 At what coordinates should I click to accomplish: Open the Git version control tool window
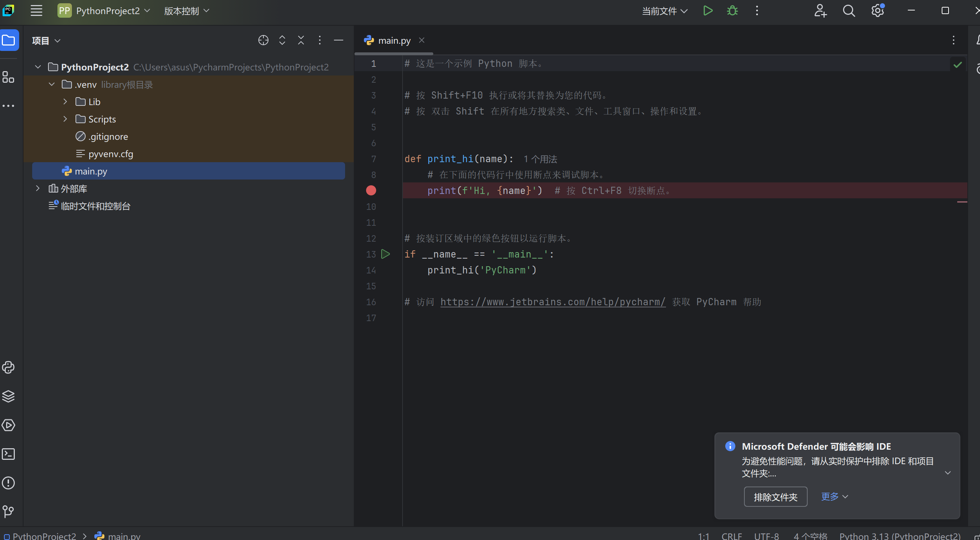(x=8, y=511)
